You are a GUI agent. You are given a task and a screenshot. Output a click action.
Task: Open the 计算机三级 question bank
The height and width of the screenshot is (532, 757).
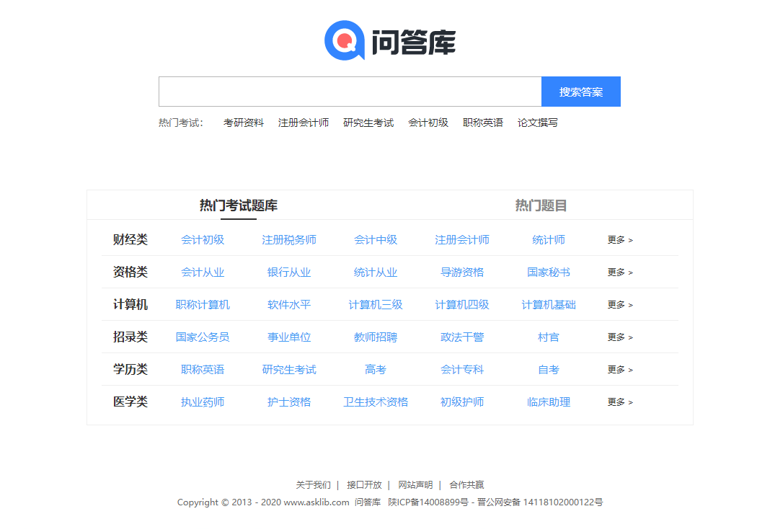[x=376, y=305]
